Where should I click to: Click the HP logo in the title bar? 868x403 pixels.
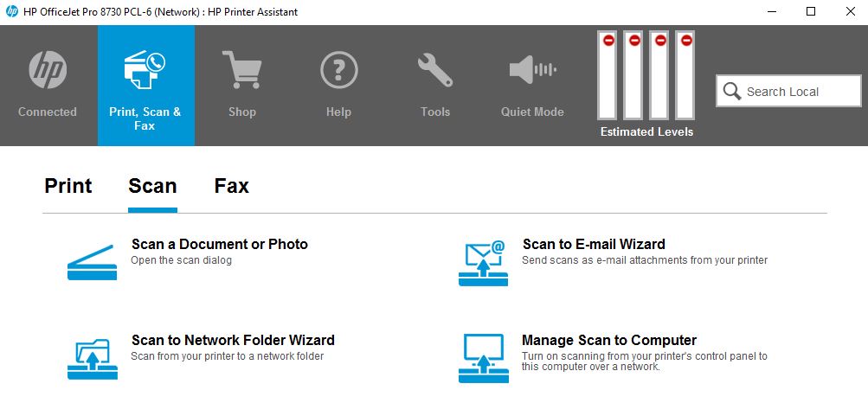click(12, 11)
